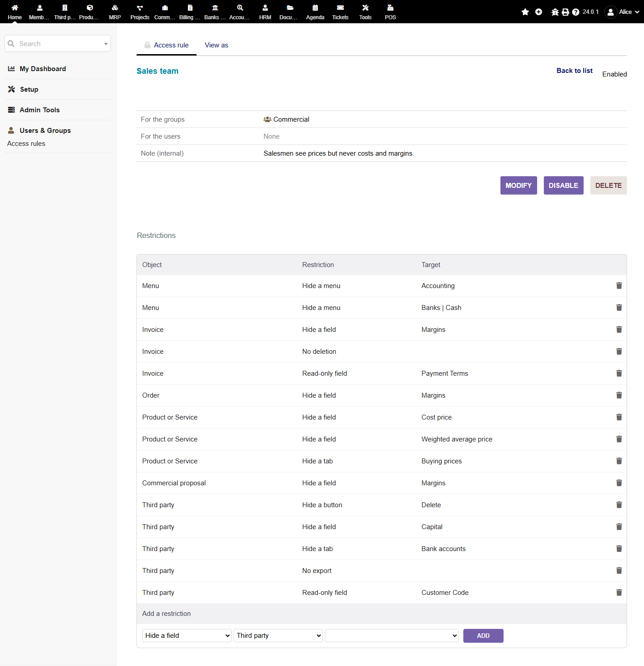Open the Commercial group link
Image resolution: width=644 pixels, height=666 pixels.
click(x=286, y=119)
